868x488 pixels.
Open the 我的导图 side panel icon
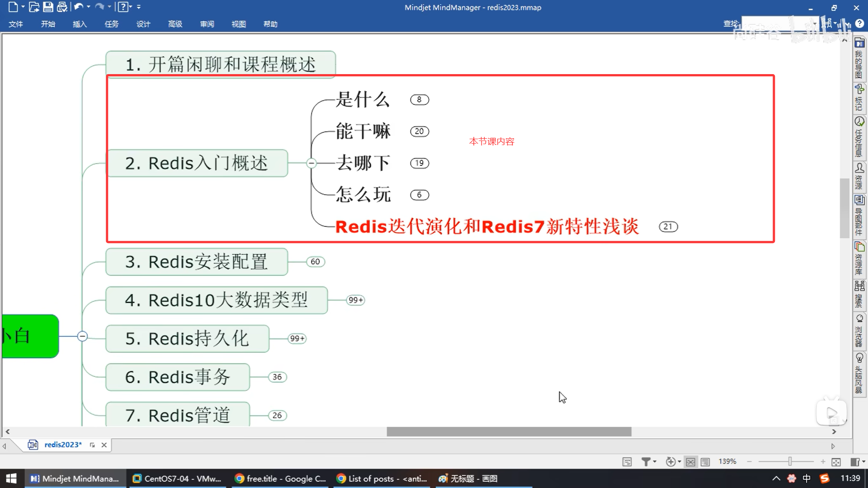pos(859,43)
